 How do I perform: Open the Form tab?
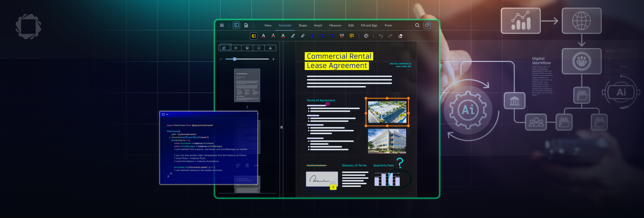point(388,25)
